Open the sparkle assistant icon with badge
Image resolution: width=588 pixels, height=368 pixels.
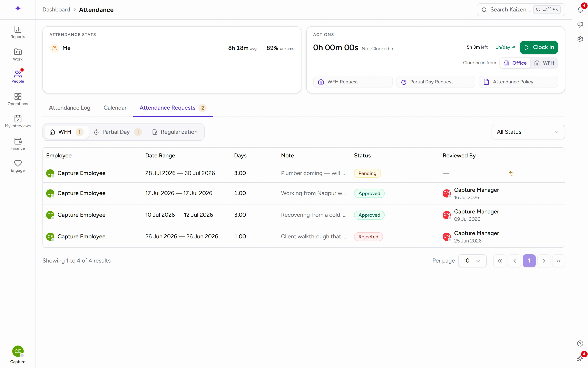[580, 358]
